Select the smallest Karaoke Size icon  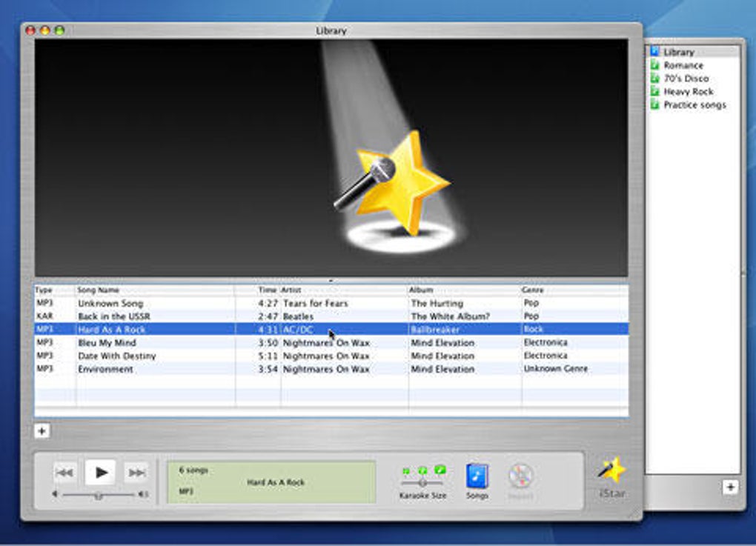coord(406,470)
